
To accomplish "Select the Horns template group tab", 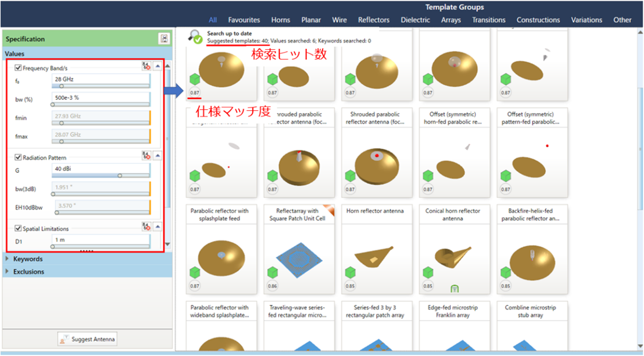I will coord(281,19).
